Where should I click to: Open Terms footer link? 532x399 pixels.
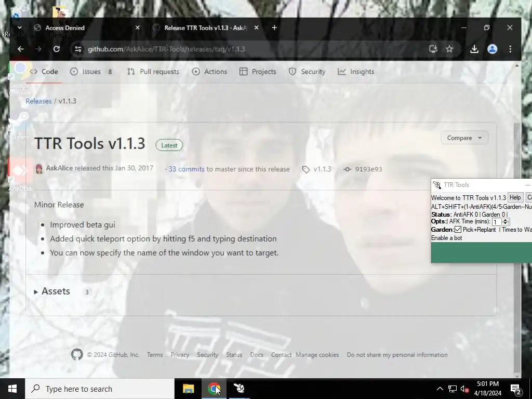[155, 355]
